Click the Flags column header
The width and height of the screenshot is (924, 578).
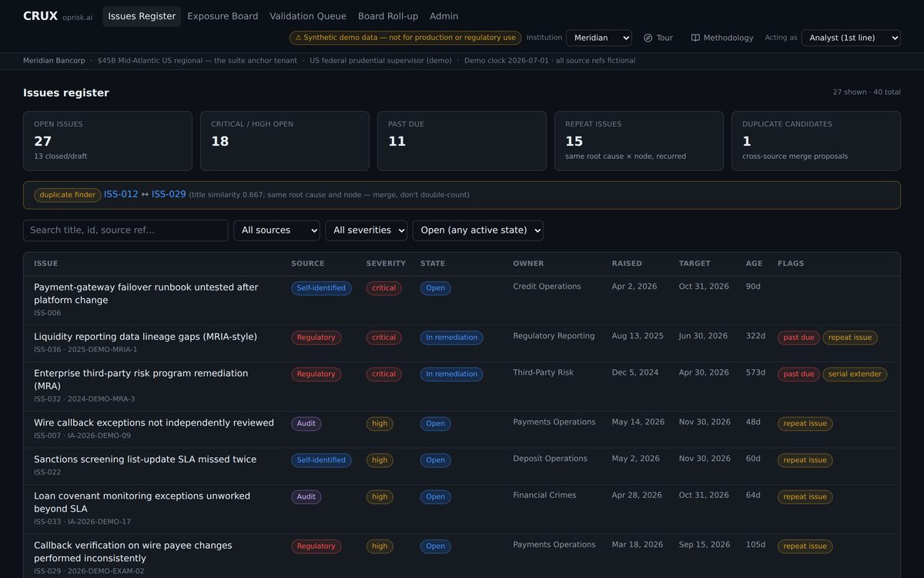791,264
